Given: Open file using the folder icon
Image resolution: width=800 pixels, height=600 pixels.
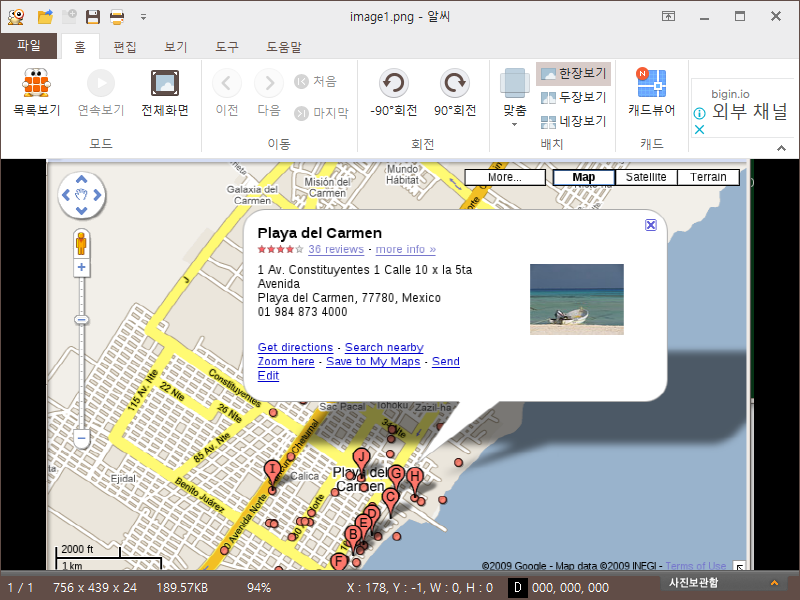Looking at the screenshot, I should tap(45, 17).
